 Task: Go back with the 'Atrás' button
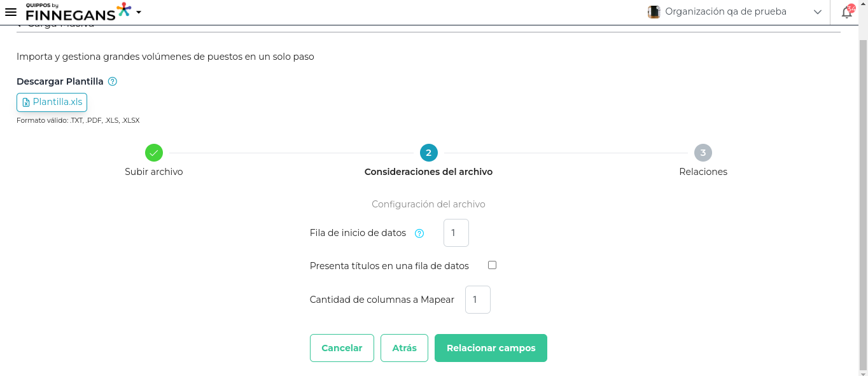(404, 348)
